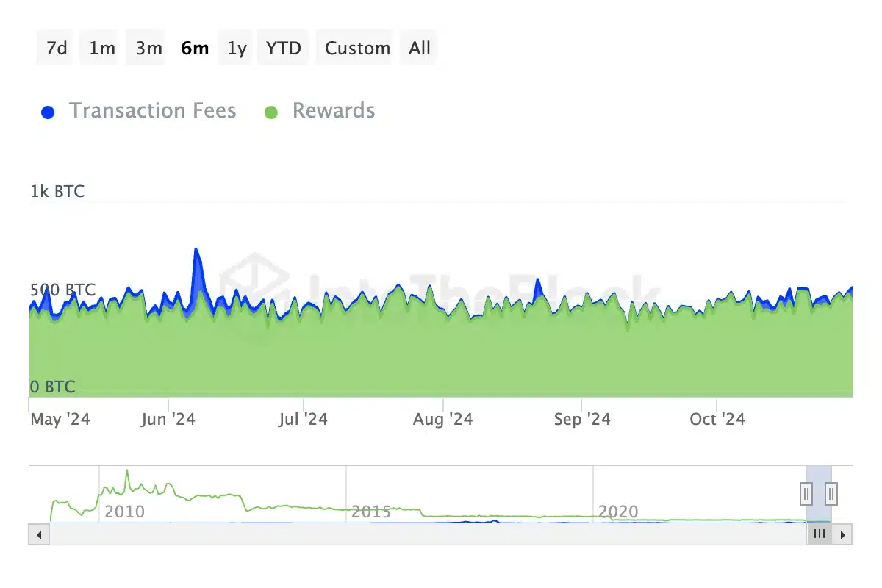
Task: Select the currently active 6m range
Action: (194, 47)
